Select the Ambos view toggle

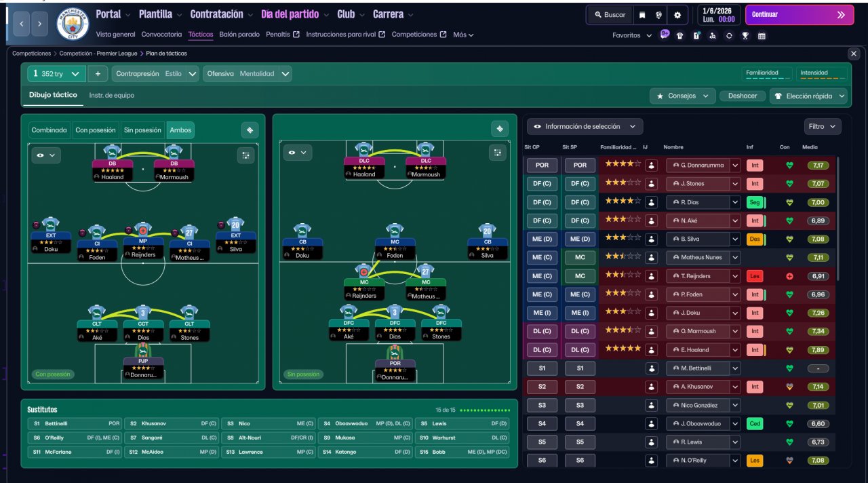tap(180, 130)
